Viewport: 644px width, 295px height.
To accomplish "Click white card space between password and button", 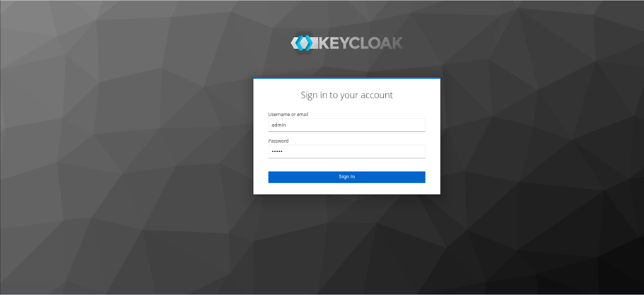I will tap(347, 165).
